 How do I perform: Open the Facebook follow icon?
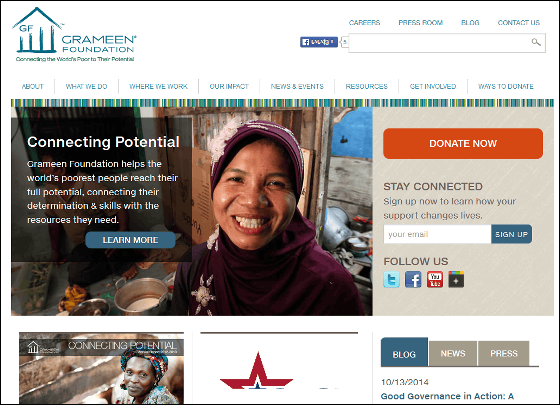tap(413, 279)
